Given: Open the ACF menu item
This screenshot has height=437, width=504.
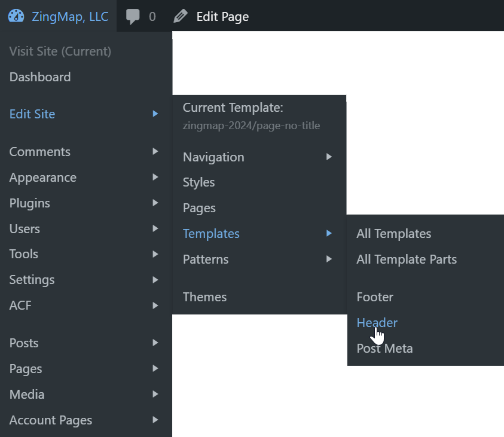Looking at the screenshot, I should point(20,305).
